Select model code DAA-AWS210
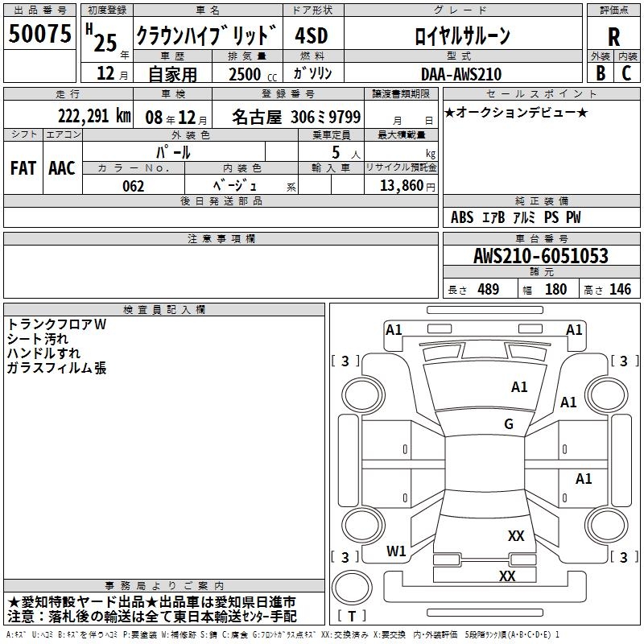This screenshot has width=644, height=644. tap(461, 74)
